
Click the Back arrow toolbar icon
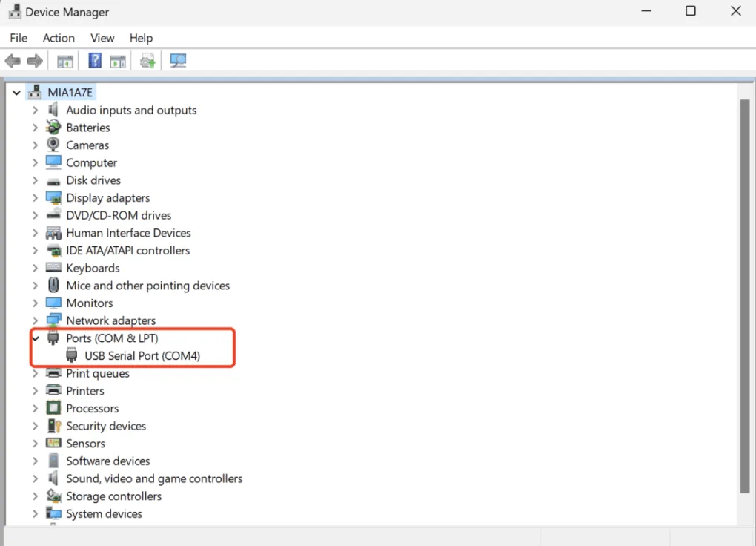coord(13,61)
